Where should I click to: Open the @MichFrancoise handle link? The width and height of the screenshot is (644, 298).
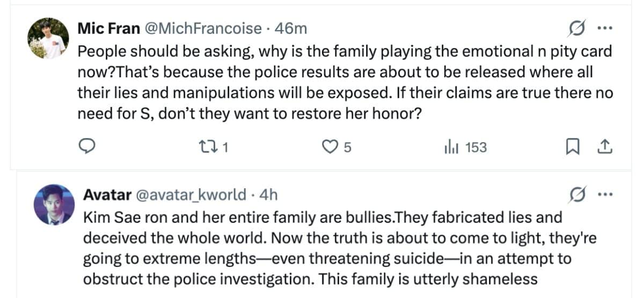pos(201,28)
